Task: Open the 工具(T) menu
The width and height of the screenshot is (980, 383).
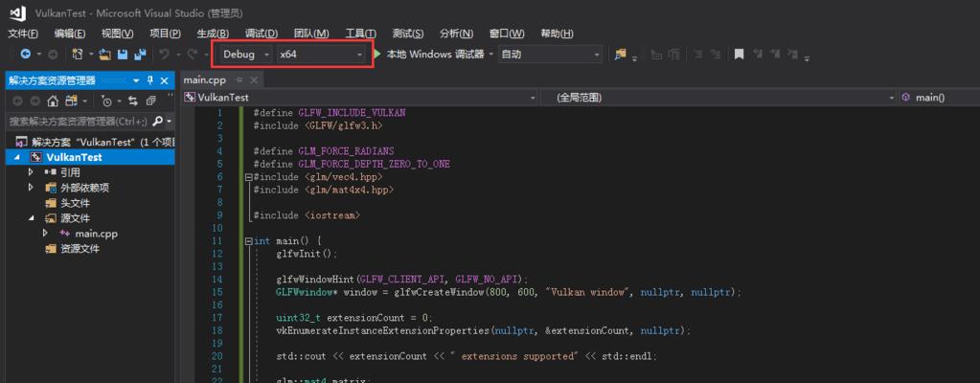Action: click(x=360, y=34)
